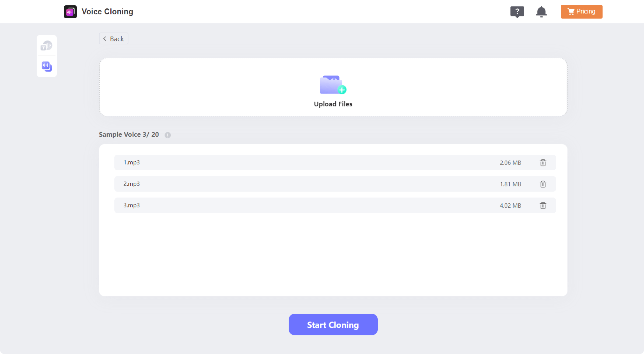Select the 2.mp3 file row

pos(333,183)
